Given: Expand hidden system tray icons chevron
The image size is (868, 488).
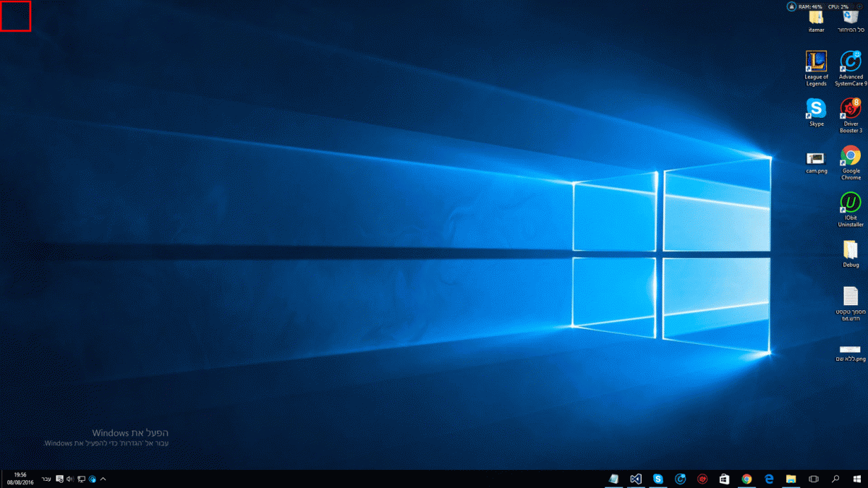Looking at the screenshot, I should click(x=103, y=479).
